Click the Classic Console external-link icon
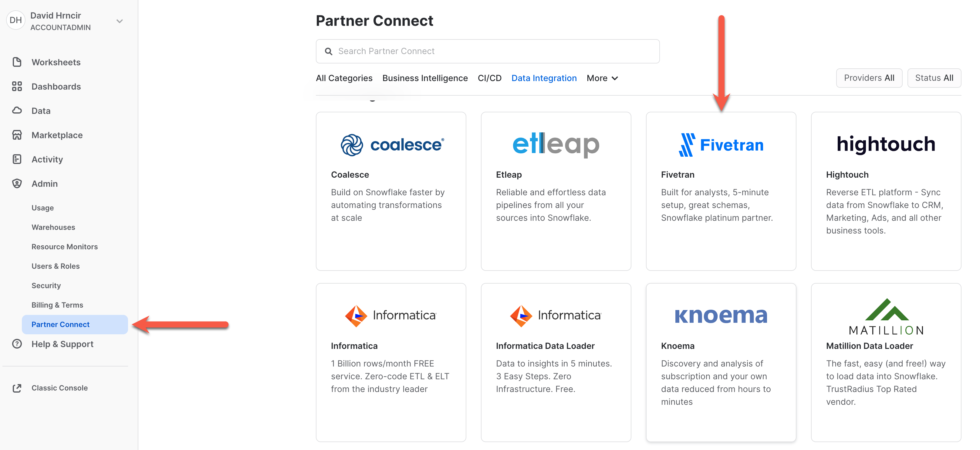Screen dimensions: 980x450 click(17, 387)
